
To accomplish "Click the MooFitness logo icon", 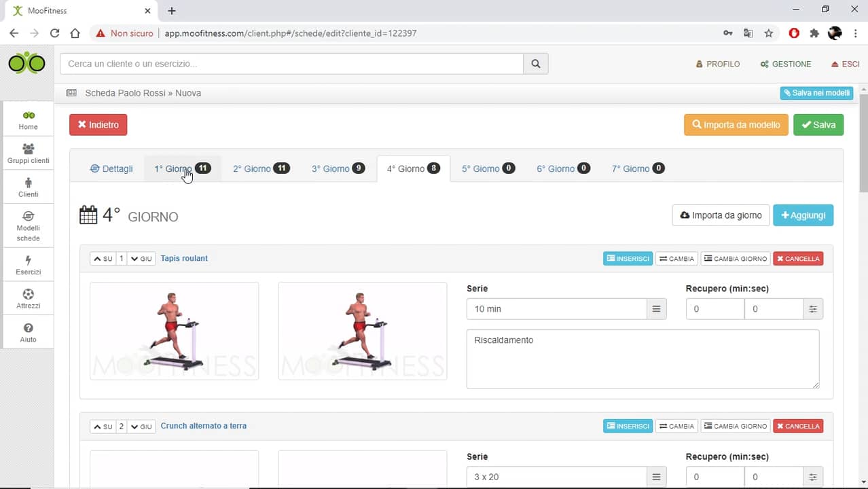I will point(26,63).
